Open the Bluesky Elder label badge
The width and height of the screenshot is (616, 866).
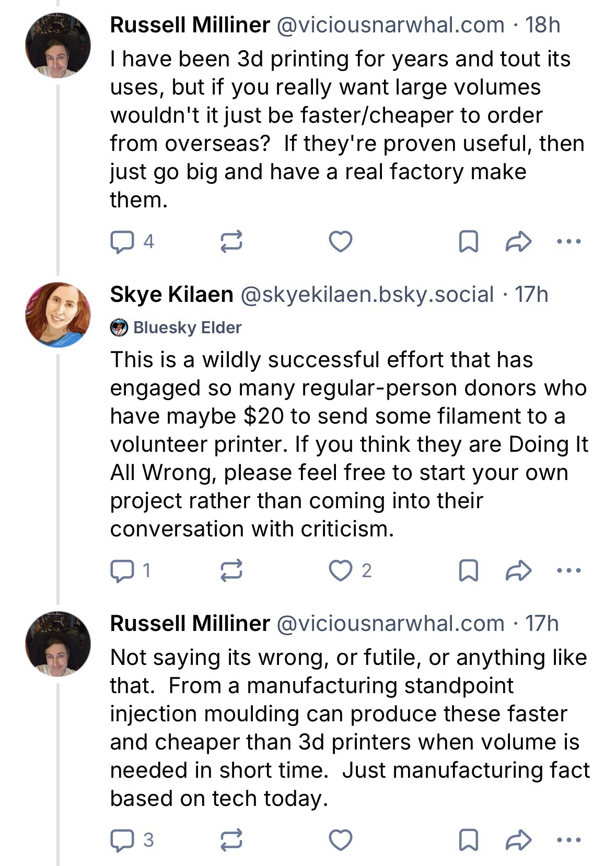pyautogui.click(x=176, y=327)
